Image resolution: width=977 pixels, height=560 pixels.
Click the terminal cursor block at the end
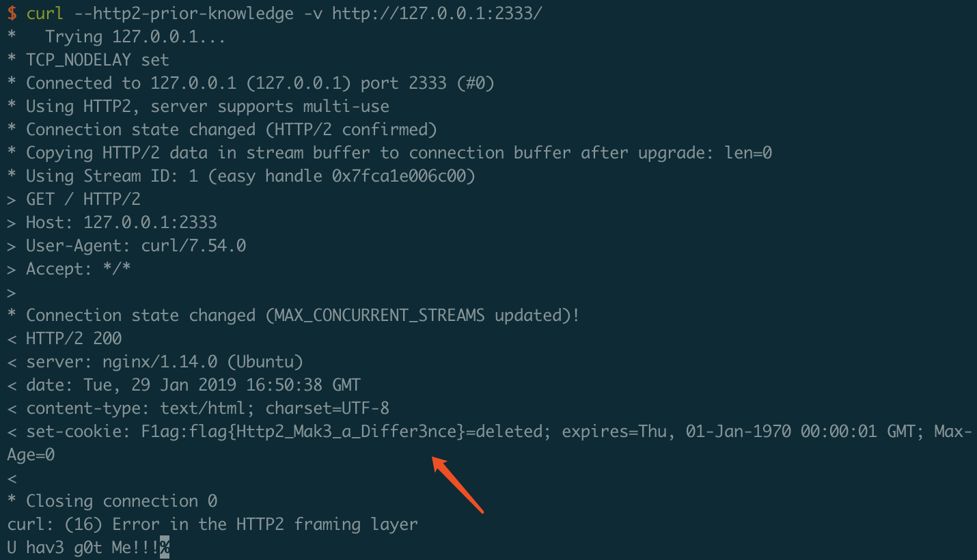click(x=165, y=548)
